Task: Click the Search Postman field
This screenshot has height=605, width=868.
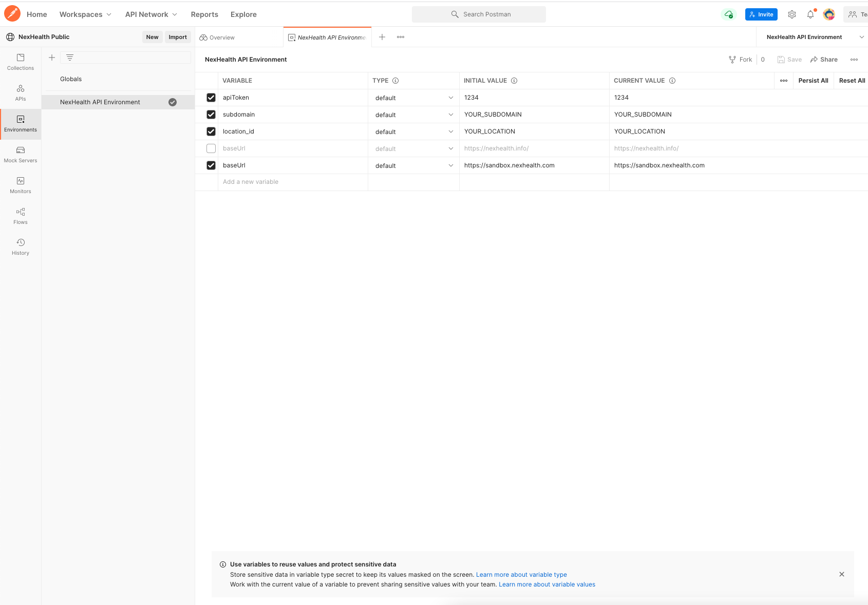Action: pyautogui.click(x=479, y=14)
